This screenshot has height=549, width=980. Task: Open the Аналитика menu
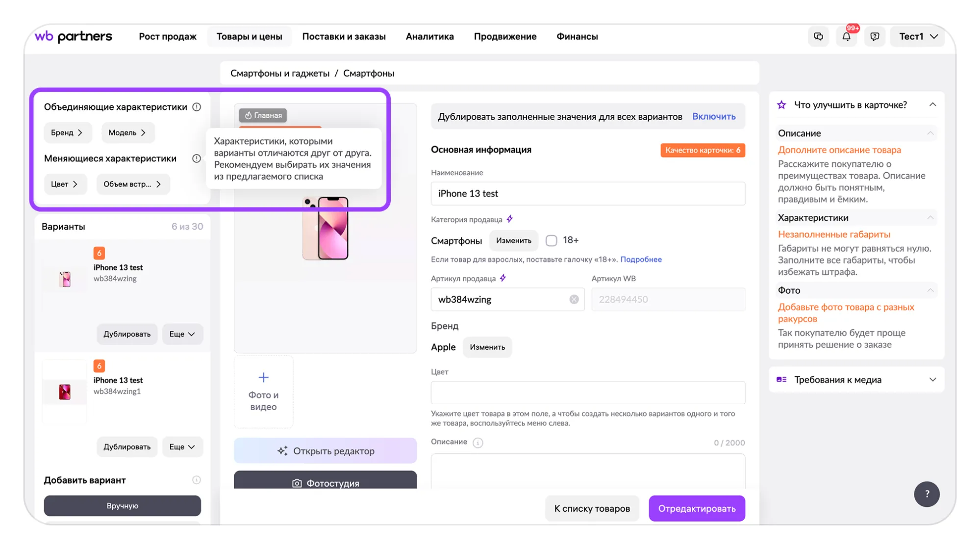point(429,36)
